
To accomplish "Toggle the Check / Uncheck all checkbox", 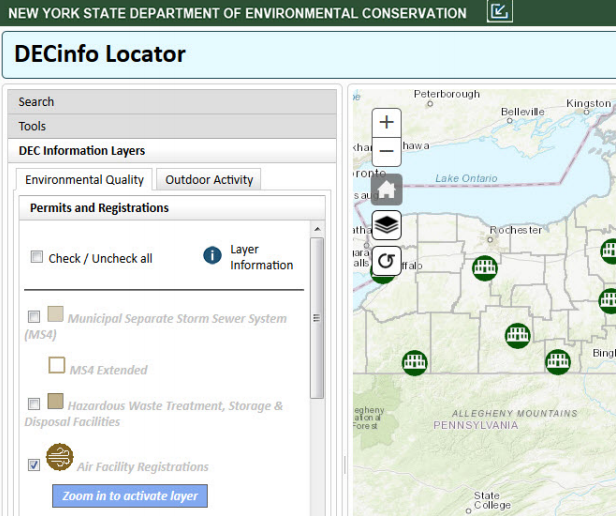I will coord(37,257).
